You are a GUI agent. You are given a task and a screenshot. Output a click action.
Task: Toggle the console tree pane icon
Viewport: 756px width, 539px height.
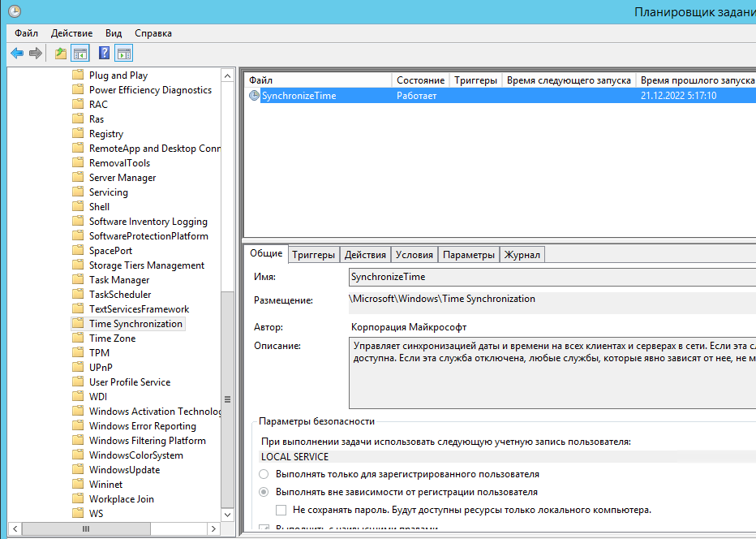tap(80, 54)
